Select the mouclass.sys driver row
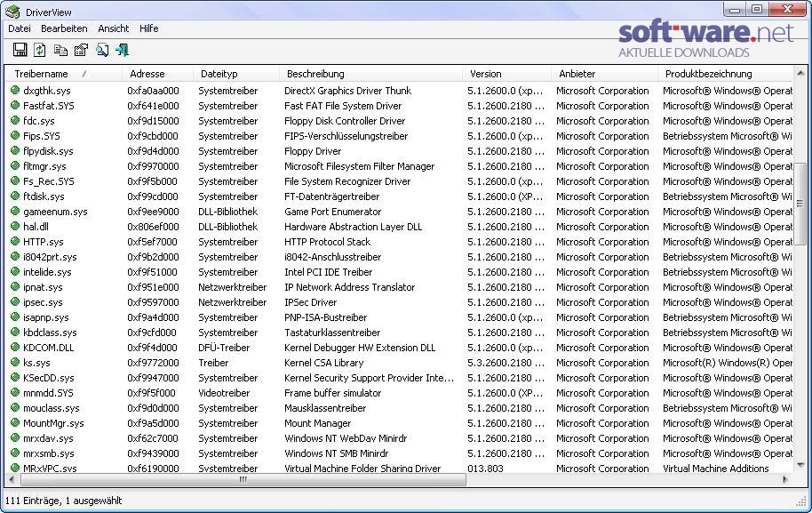 point(399,408)
